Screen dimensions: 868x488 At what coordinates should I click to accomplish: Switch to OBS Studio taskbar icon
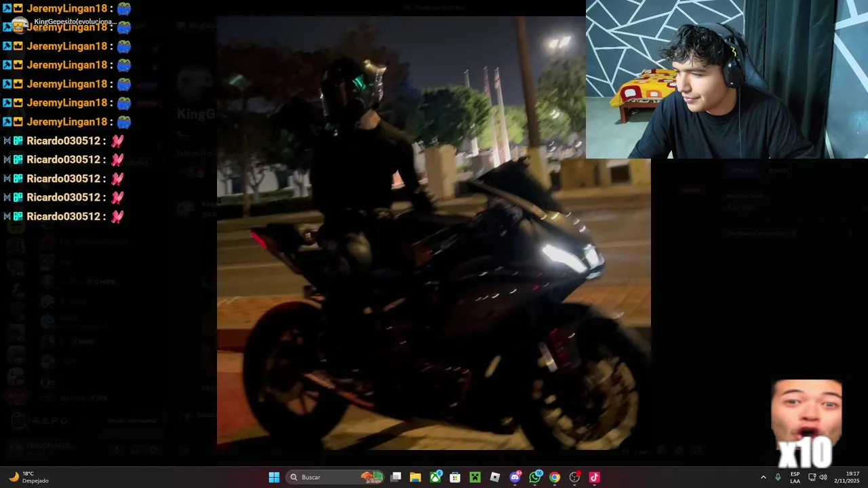(x=574, y=477)
